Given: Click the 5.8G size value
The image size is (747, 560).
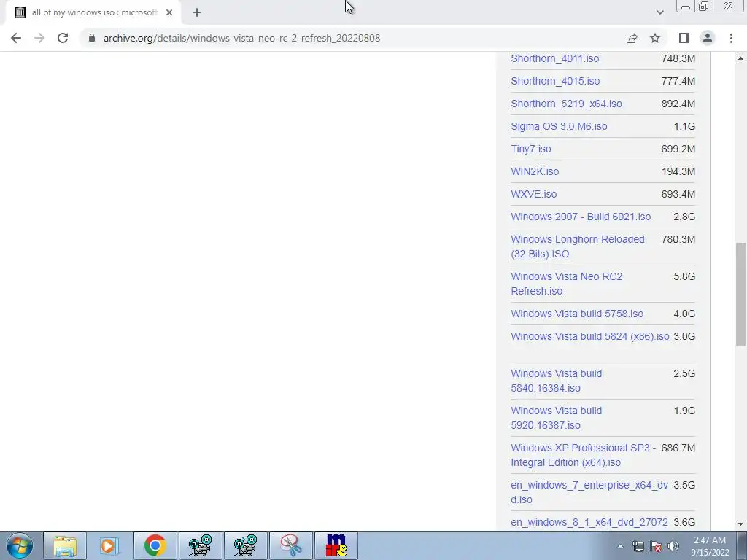Looking at the screenshot, I should coord(684,276).
